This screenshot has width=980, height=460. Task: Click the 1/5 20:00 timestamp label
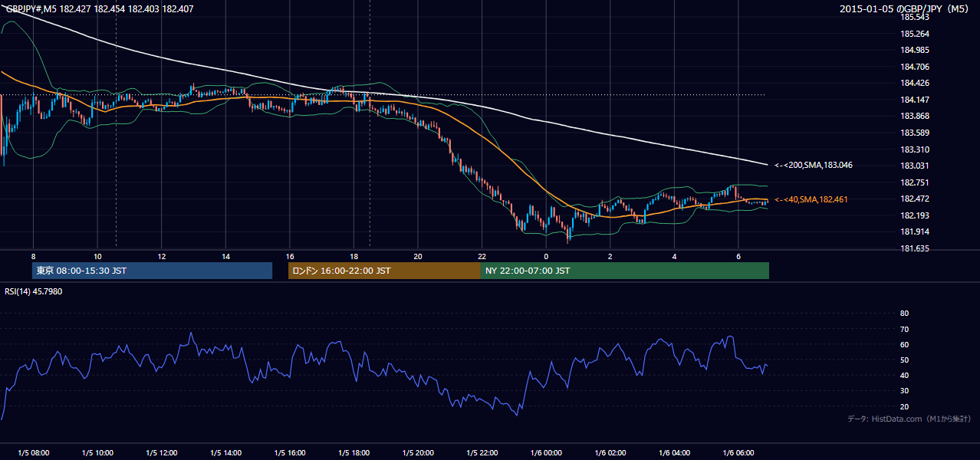coord(418,453)
